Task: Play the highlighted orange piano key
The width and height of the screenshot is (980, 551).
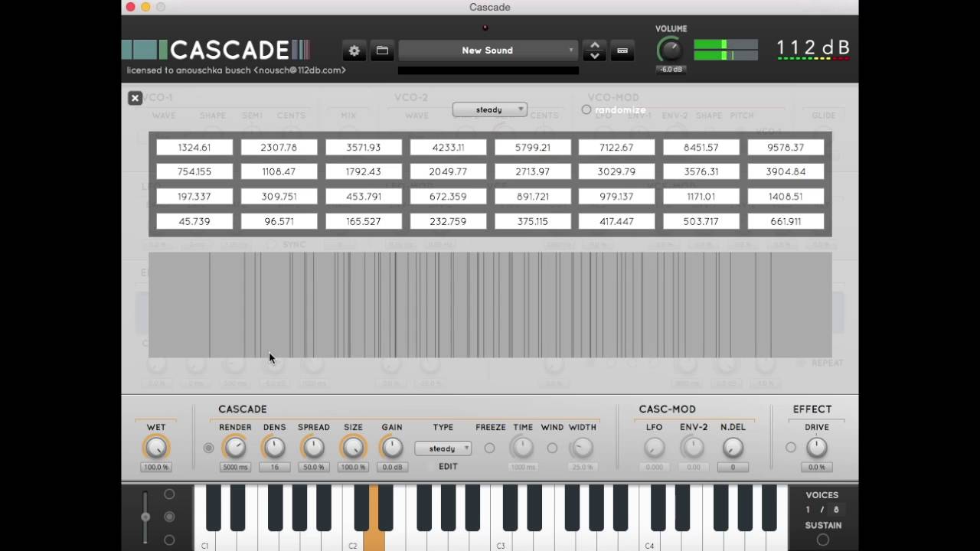Action: 374,540
